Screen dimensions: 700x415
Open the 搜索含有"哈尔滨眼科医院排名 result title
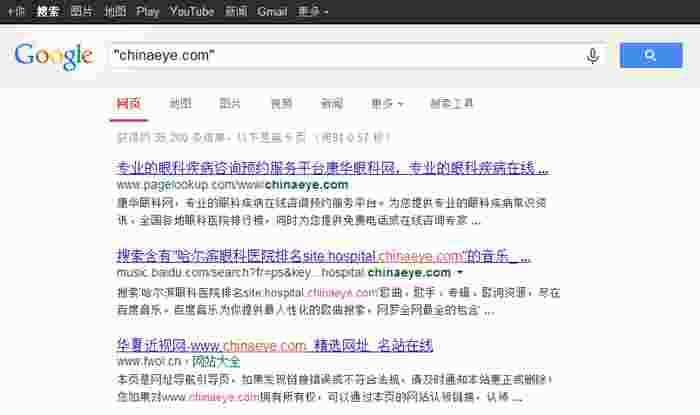(x=324, y=257)
